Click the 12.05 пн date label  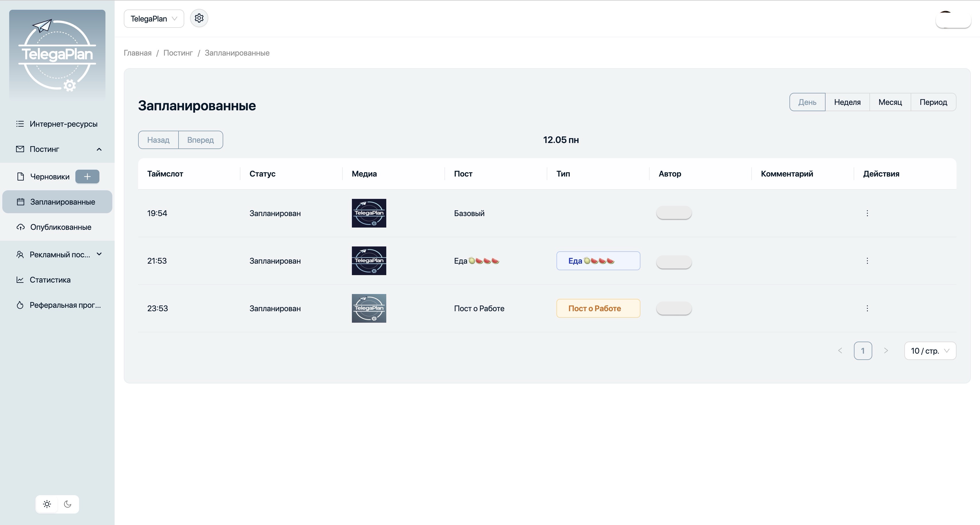[561, 140]
